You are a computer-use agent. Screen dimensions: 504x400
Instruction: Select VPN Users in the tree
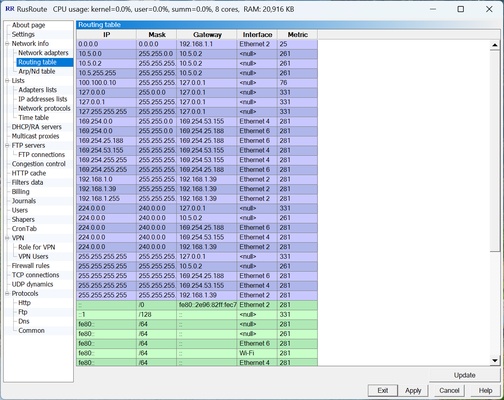pyautogui.click(x=33, y=256)
